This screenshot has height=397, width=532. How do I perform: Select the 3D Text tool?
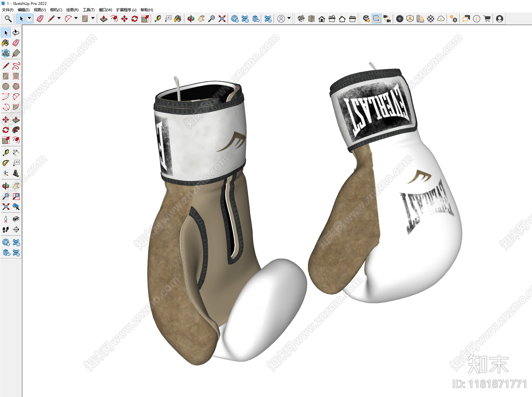click(x=16, y=173)
